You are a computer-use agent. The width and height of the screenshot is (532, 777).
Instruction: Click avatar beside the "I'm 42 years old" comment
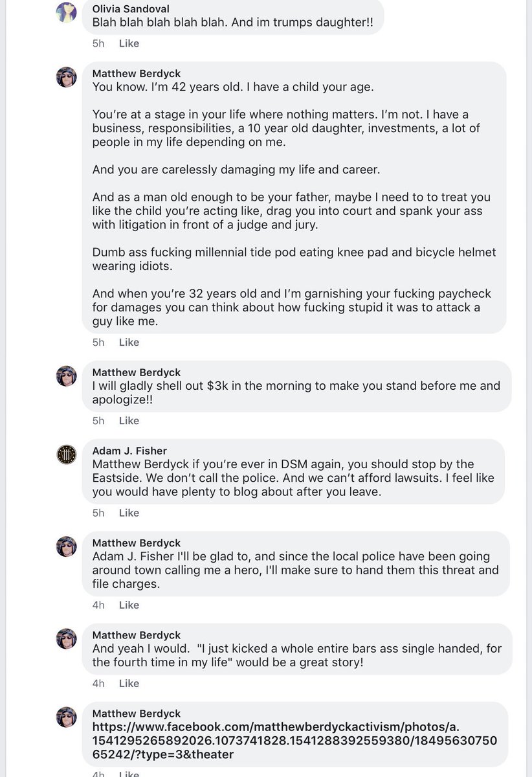(67, 77)
